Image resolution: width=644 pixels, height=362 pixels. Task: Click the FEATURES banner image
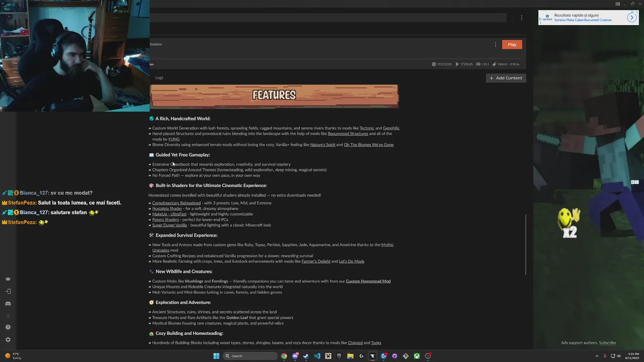274,96
